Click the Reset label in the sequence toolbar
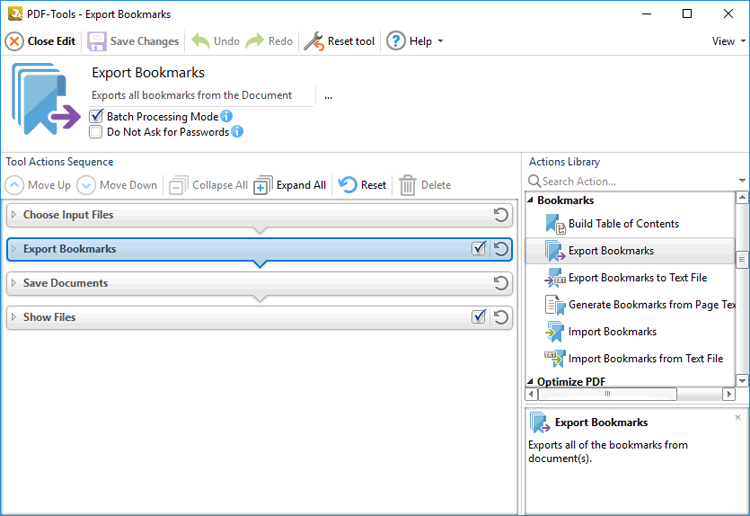The height and width of the screenshot is (516, 750). coord(374,185)
